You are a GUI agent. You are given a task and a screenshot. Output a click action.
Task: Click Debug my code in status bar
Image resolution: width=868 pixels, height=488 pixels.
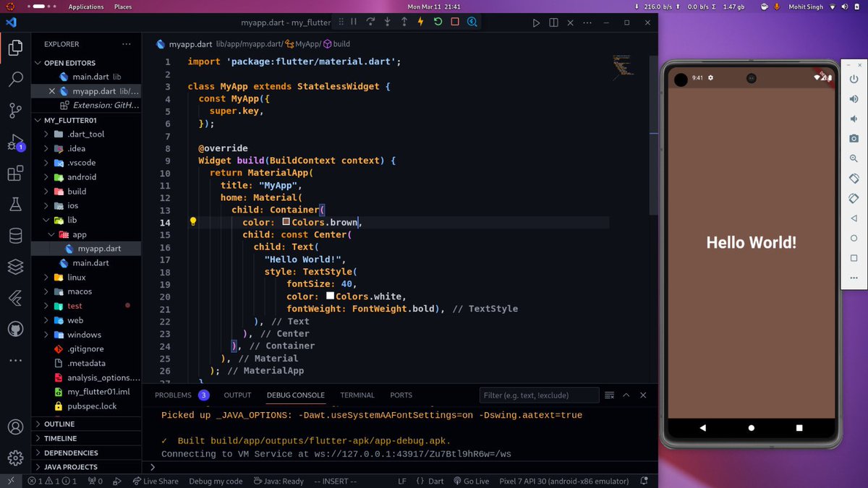[x=216, y=481]
